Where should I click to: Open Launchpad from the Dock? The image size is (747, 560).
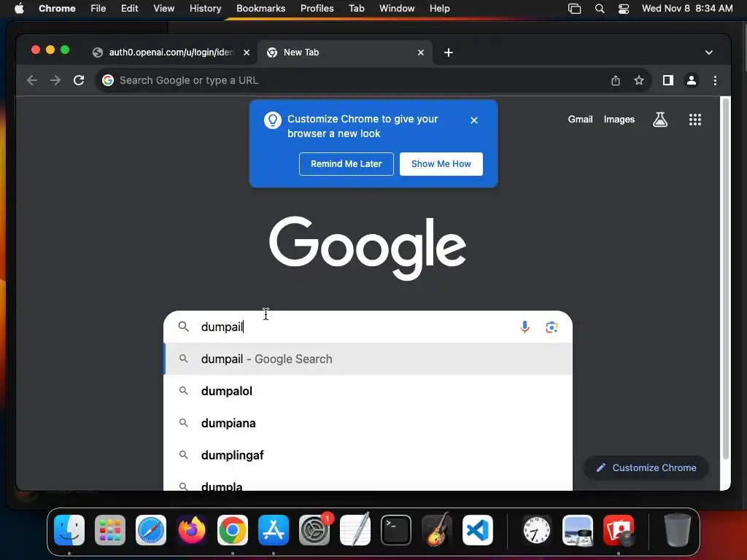[x=110, y=530]
